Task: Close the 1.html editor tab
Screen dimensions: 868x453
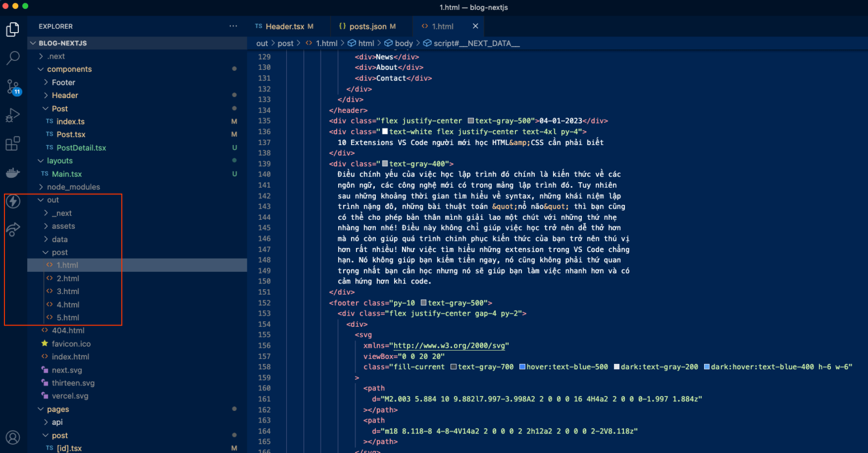Action: coord(475,26)
